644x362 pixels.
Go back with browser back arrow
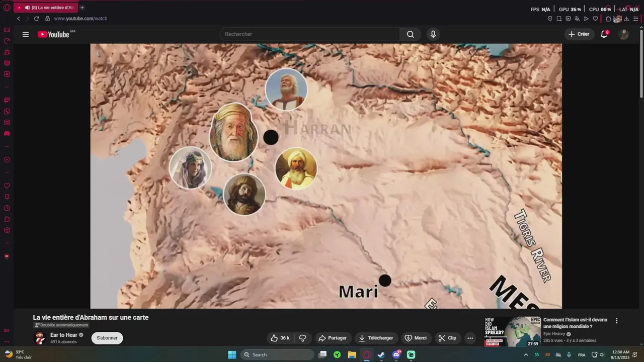click(19, 19)
